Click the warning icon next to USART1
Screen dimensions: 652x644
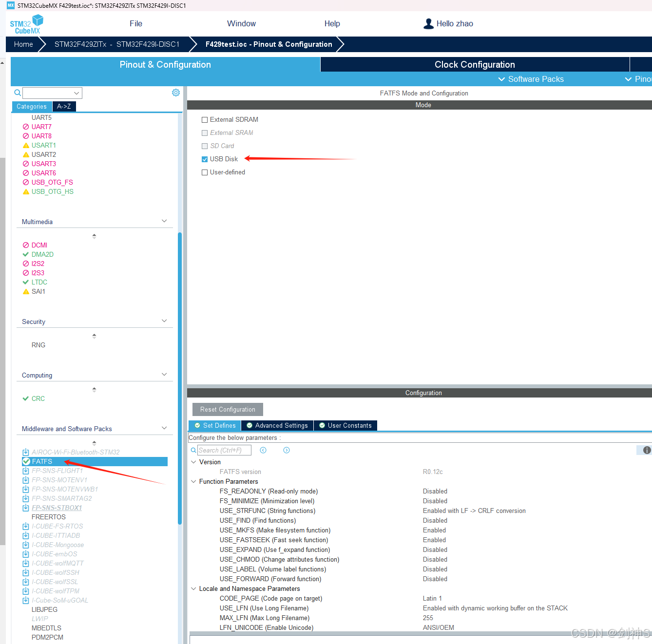tap(26, 145)
